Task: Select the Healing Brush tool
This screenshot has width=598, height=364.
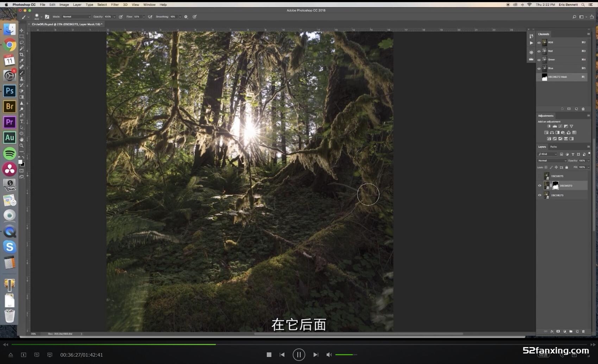Action: pyautogui.click(x=21, y=66)
